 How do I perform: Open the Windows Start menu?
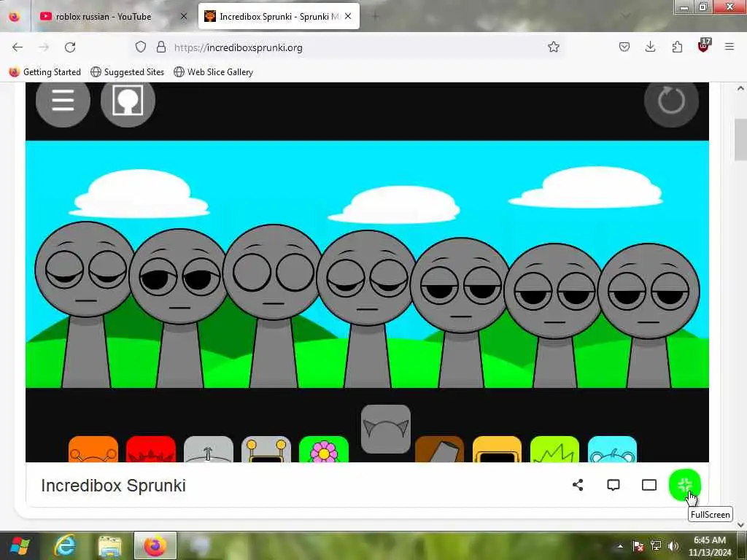click(x=20, y=545)
